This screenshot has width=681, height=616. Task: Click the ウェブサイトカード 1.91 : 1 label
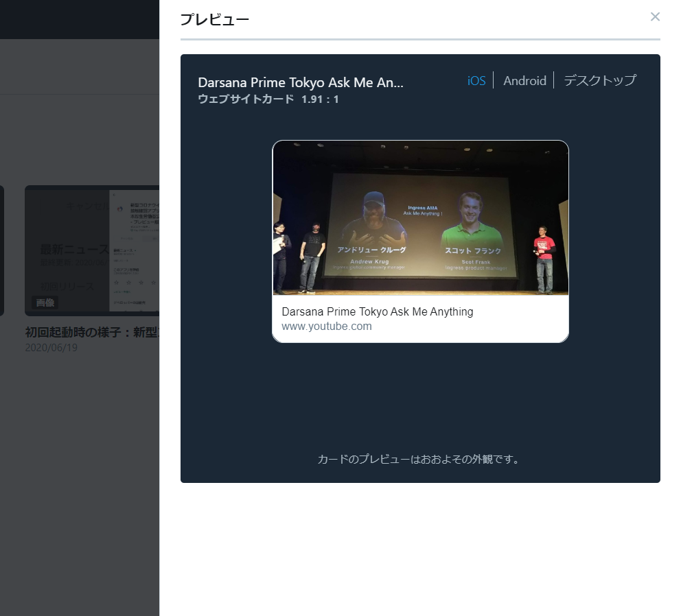(268, 99)
